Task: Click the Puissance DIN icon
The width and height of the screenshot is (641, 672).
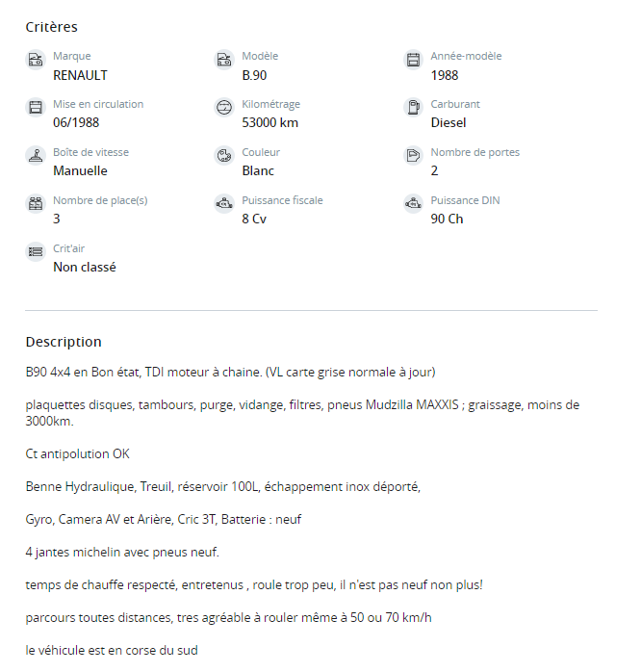Action: tap(413, 204)
